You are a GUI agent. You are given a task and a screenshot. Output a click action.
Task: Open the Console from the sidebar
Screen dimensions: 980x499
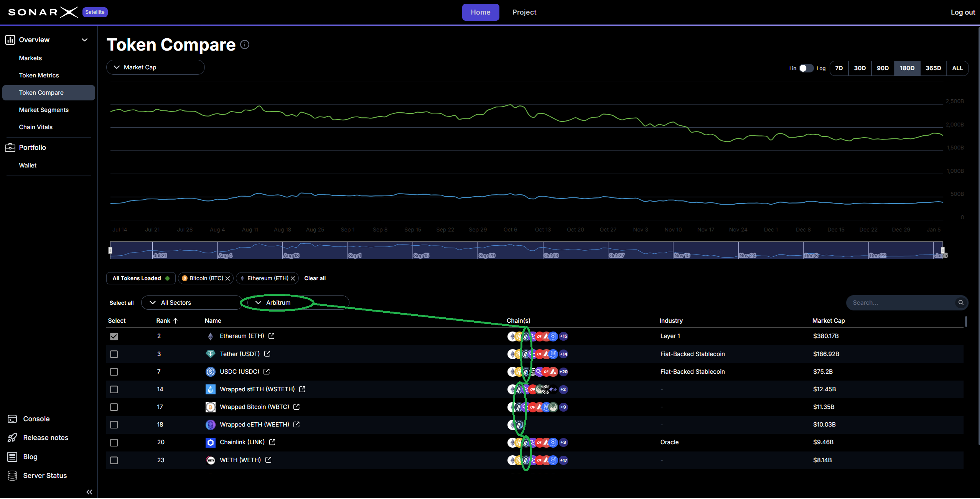[x=12, y=419]
